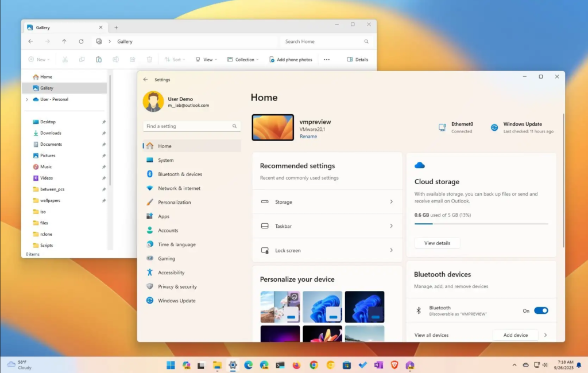Click the cloud storage usage progress bar
The height and width of the screenshot is (373, 588).
coord(481,224)
